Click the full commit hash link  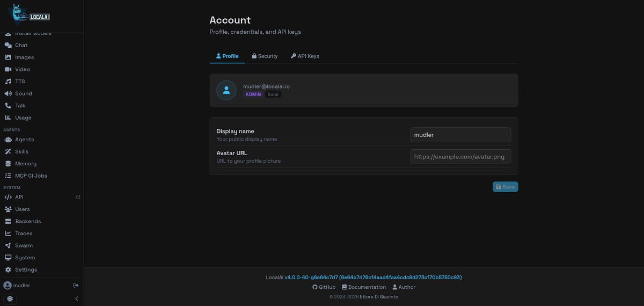point(400,278)
